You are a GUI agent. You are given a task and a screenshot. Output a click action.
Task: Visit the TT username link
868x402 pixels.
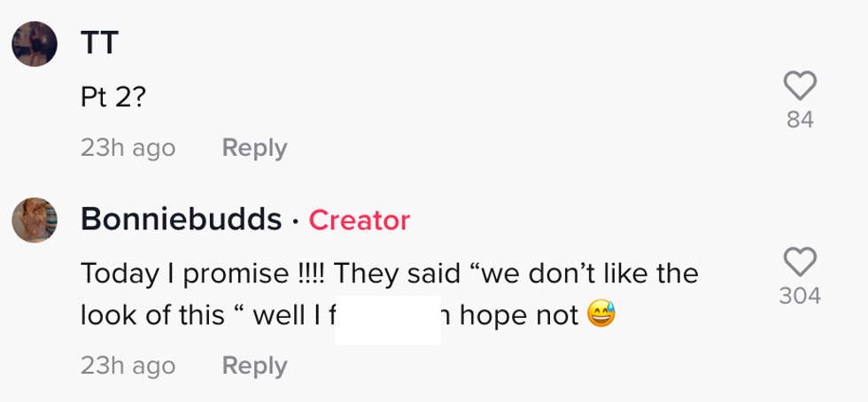(99, 43)
